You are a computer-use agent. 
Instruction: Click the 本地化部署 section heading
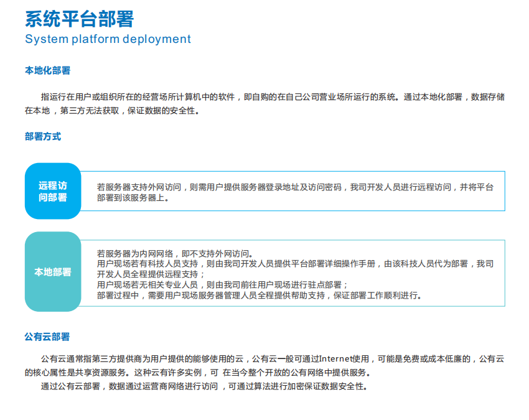coord(46,70)
